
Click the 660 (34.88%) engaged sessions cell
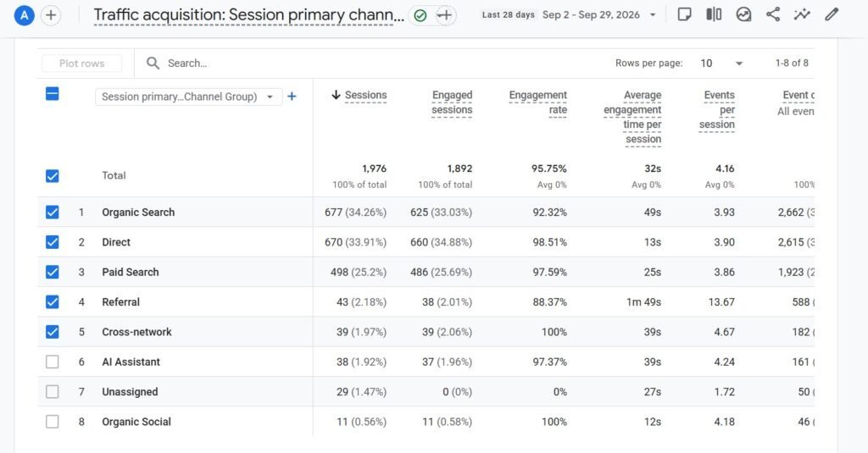pyautogui.click(x=441, y=242)
